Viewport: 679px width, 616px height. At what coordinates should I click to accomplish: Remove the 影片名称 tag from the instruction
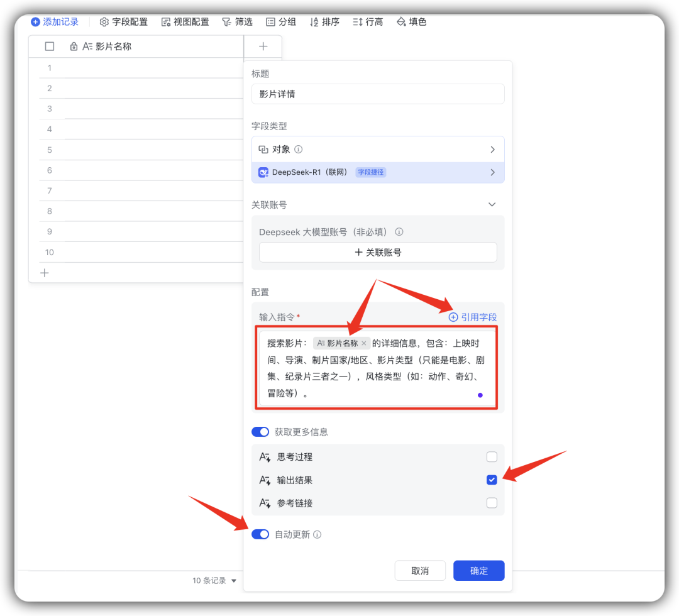pyautogui.click(x=364, y=343)
